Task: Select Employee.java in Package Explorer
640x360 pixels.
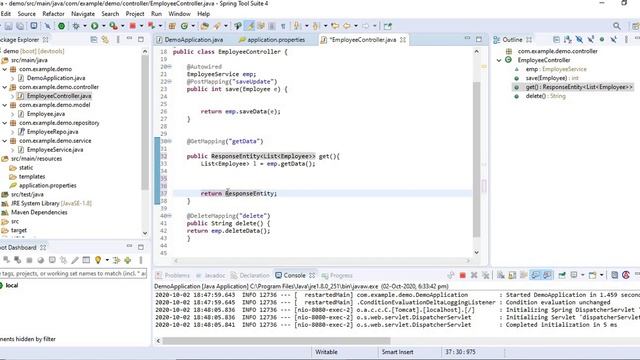Action: [46, 114]
